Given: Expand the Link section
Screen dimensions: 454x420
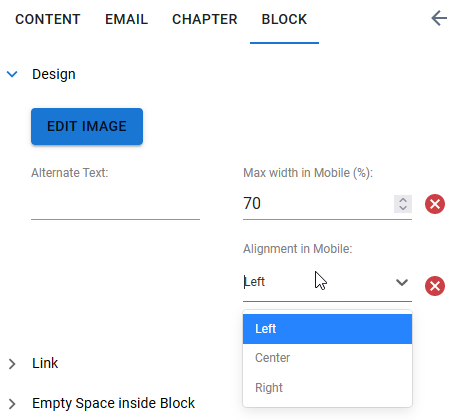Looking at the screenshot, I should coord(12,364).
